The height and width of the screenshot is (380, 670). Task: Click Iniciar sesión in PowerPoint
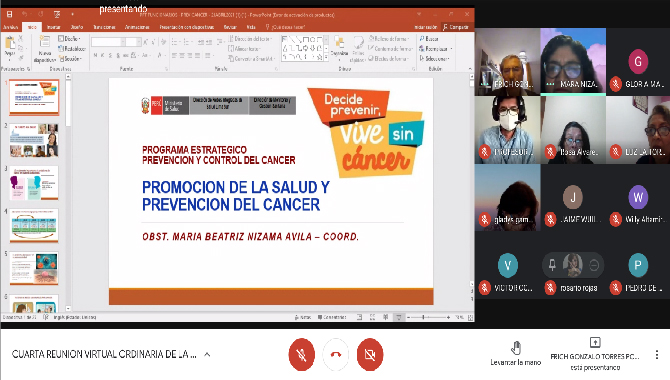coord(426,27)
